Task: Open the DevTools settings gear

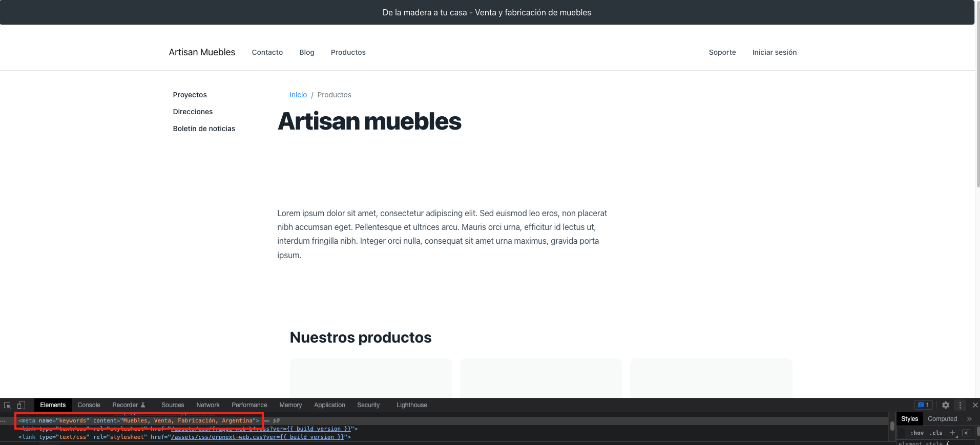Action: point(946,405)
